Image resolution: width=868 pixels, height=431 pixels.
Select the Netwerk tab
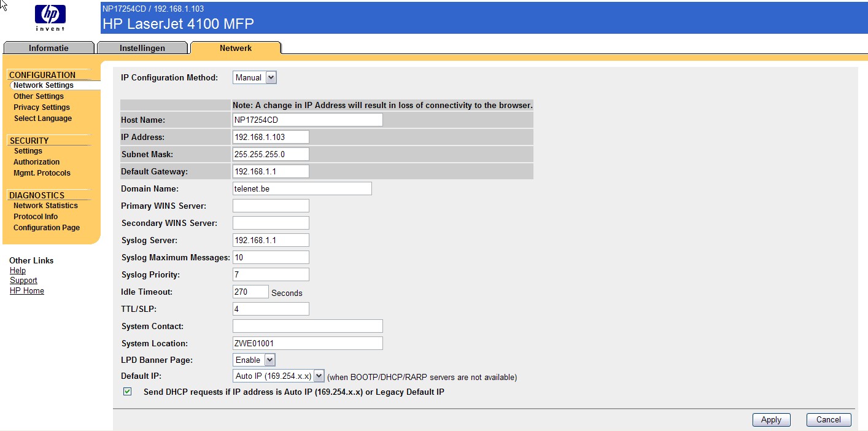click(x=236, y=48)
